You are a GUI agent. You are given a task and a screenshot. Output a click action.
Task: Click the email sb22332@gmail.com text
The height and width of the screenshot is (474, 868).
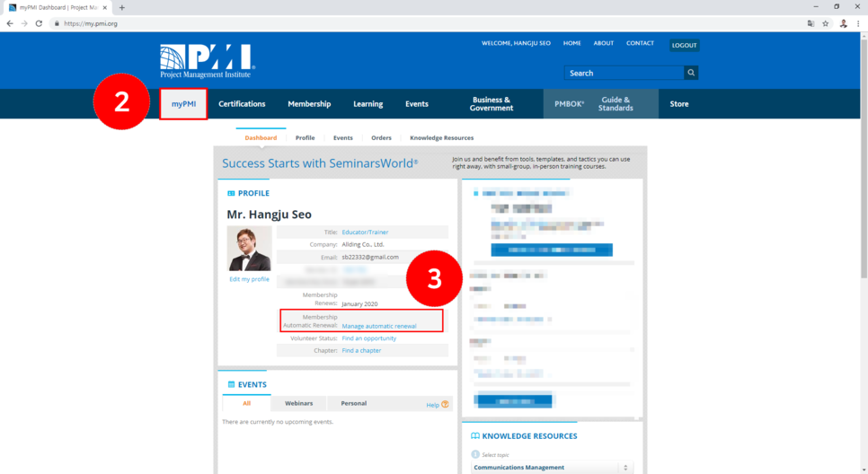[370, 257]
